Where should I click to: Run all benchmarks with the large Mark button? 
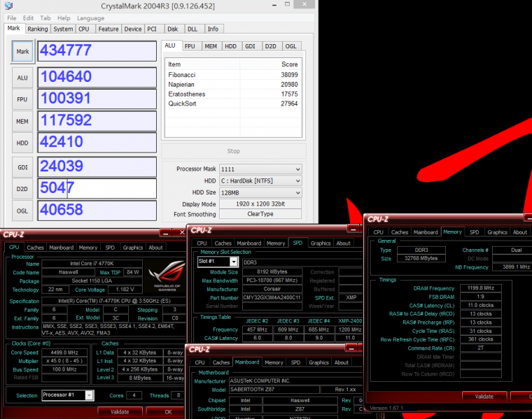pyautogui.click(x=22, y=51)
